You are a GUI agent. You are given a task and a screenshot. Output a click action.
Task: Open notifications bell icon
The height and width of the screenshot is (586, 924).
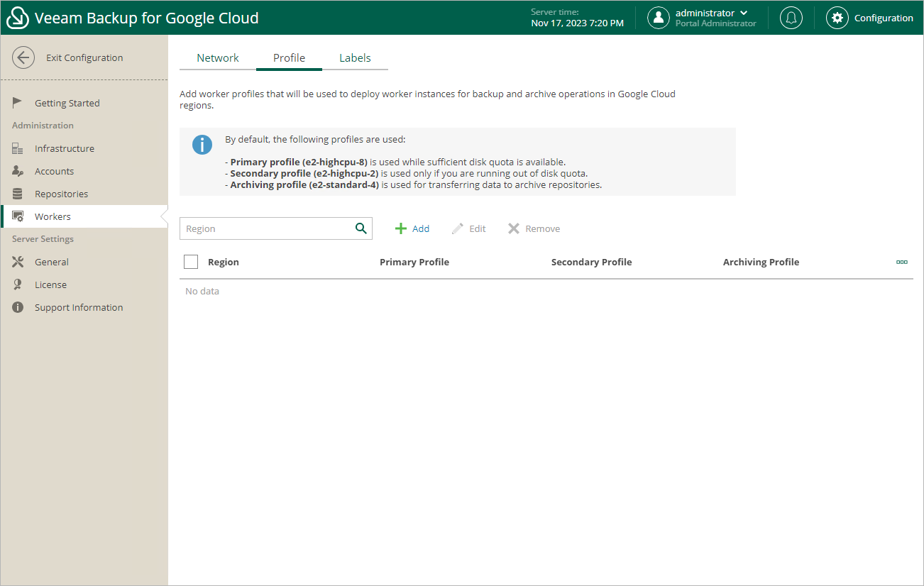click(791, 18)
